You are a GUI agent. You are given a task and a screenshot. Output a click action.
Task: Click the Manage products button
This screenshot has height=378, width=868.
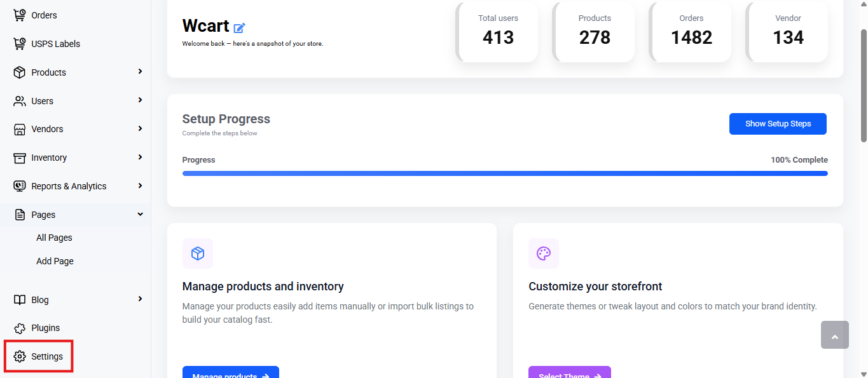tap(231, 372)
